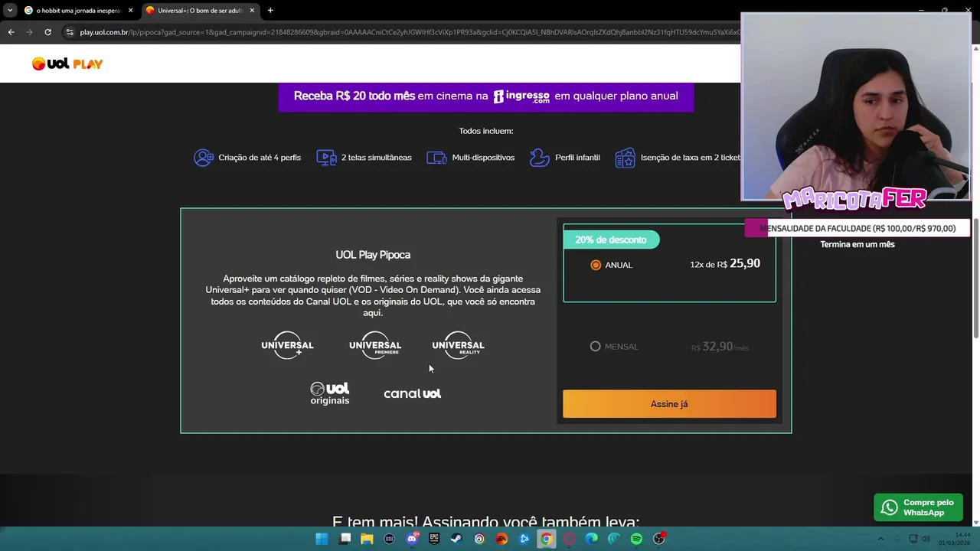The width and height of the screenshot is (980, 551).
Task: Open the Windows Start menu
Action: [322, 539]
